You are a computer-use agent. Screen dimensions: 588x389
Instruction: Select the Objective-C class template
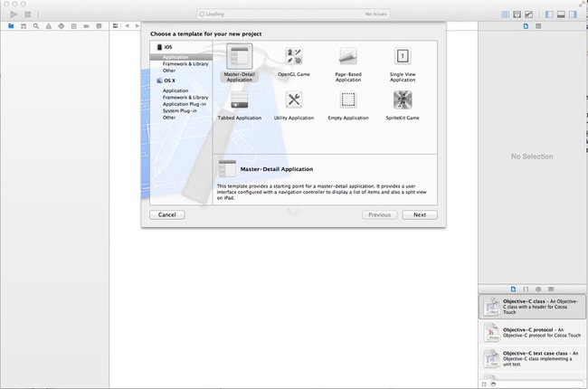532,307
